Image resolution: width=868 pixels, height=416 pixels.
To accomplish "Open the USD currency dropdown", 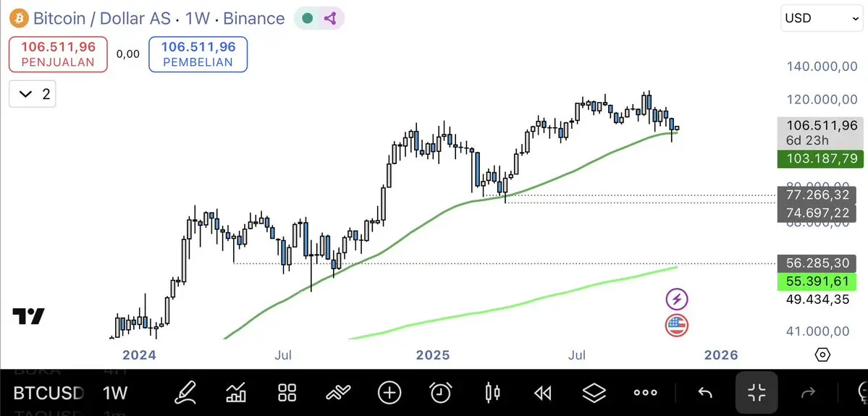I will (822, 19).
